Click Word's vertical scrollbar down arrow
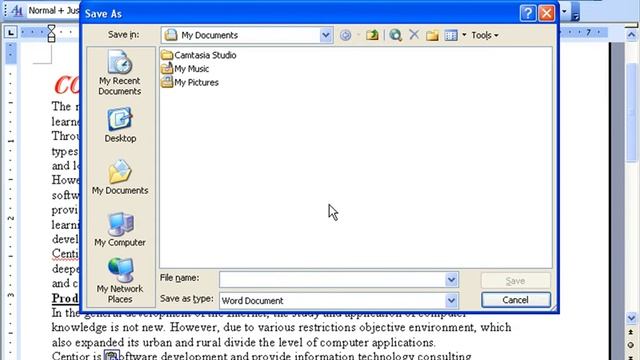This screenshot has height=360, width=640. pyautogui.click(x=631, y=318)
